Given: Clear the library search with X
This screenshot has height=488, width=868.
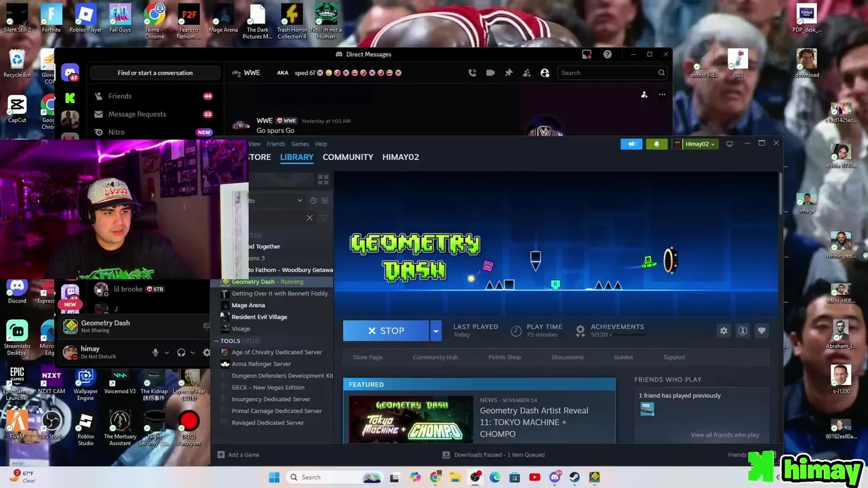Looking at the screenshot, I should pos(309,218).
